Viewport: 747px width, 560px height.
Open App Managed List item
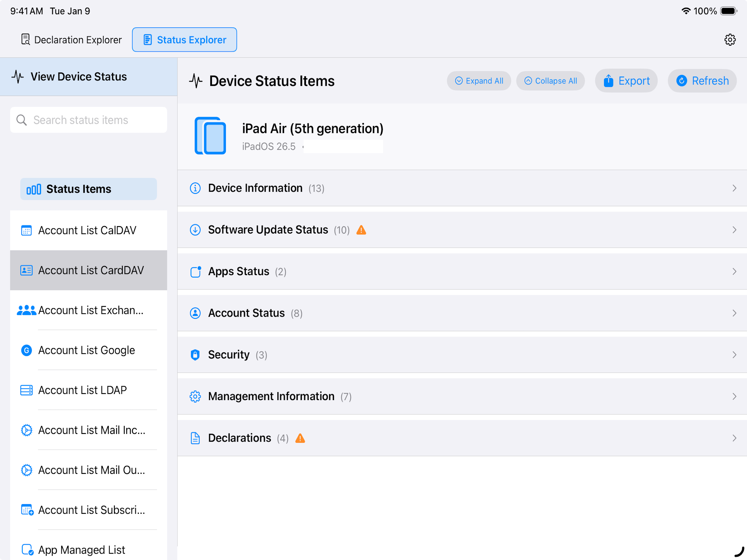[89, 550]
